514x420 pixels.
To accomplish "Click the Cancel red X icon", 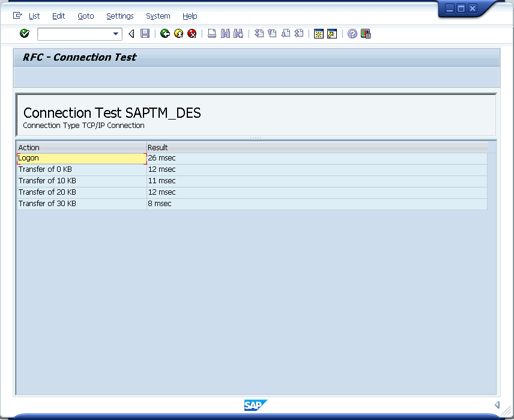I will (x=192, y=34).
